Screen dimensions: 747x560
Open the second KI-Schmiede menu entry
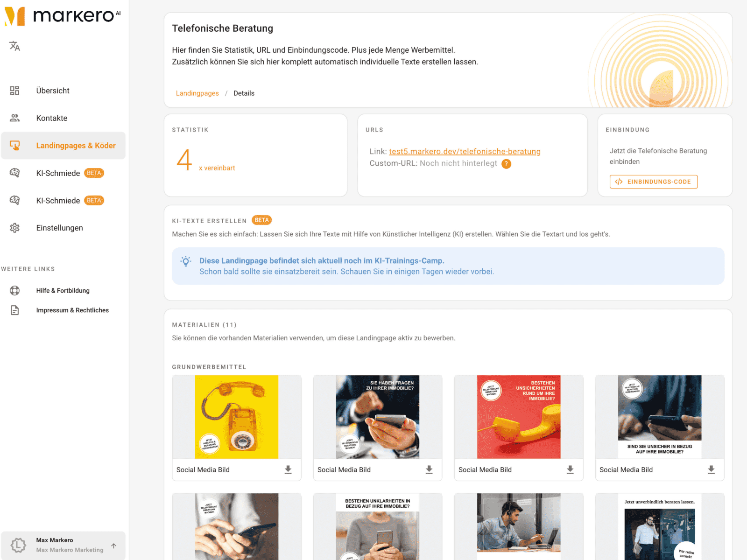tap(63, 201)
